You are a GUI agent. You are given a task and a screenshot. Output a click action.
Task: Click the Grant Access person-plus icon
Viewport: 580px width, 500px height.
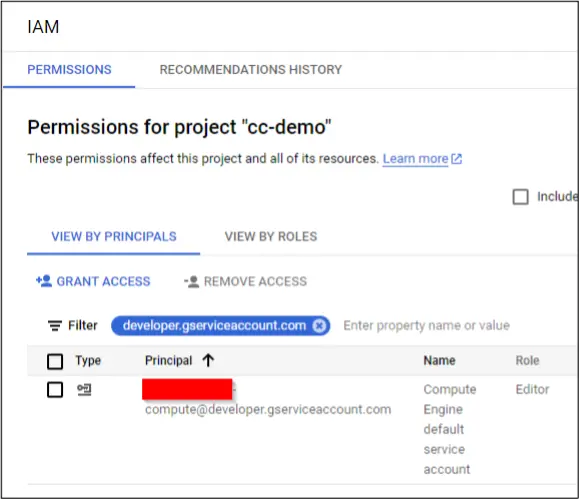(x=44, y=281)
